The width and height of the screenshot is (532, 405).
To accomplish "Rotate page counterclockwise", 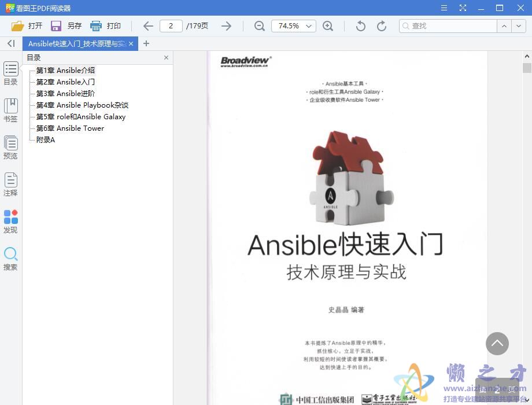I will [x=361, y=26].
